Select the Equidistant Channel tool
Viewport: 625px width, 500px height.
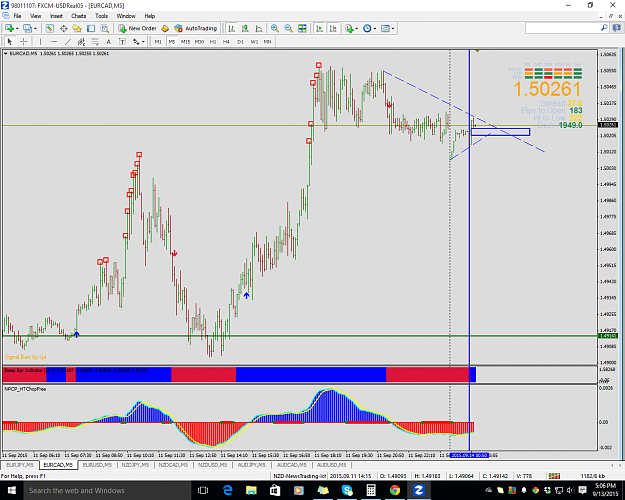coord(81,41)
